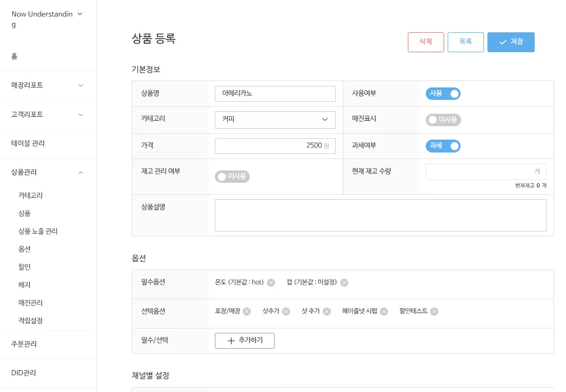Toggle the 재고 관리 여부 switch
This screenshot has height=392, width=566.
tap(232, 177)
